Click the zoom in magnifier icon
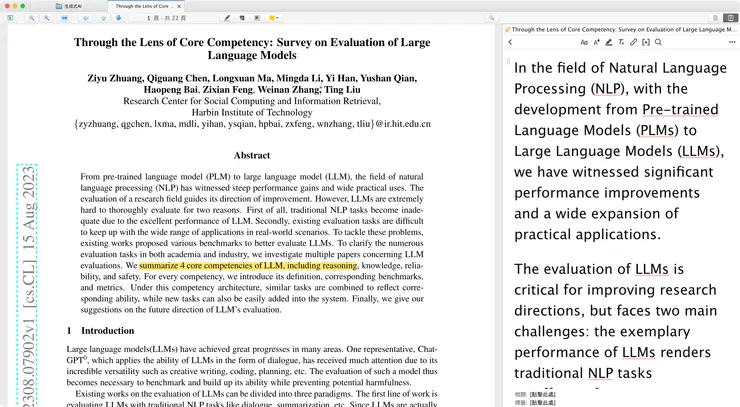The width and height of the screenshot is (740, 407). tap(46, 18)
